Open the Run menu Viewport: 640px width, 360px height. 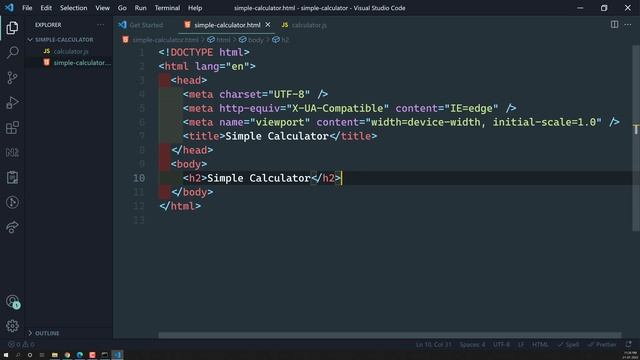click(140, 8)
